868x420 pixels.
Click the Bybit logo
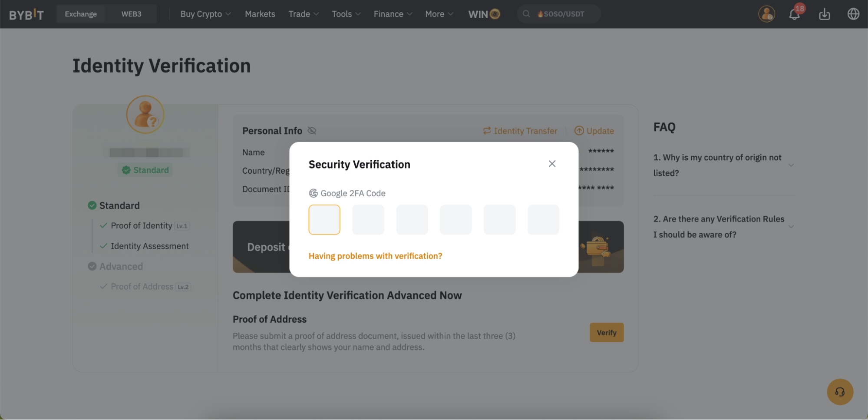click(x=26, y=14)
